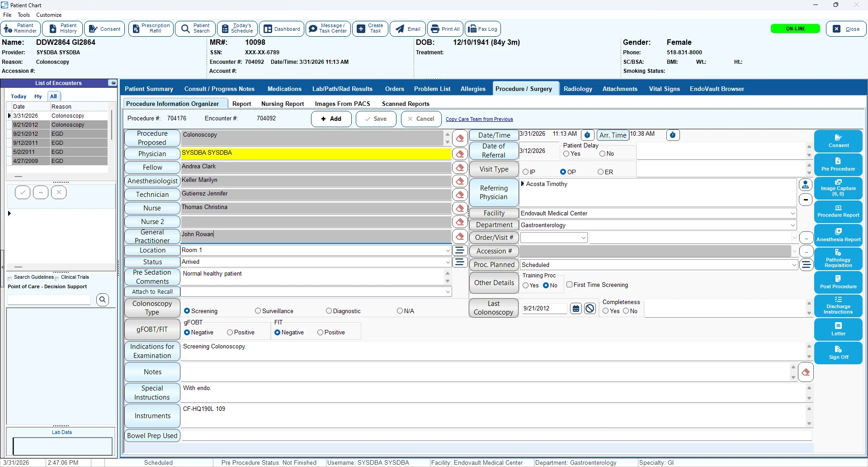Screen dimensions: 868x467
Task: Open the Facility dropdown list
Action: 793,213
